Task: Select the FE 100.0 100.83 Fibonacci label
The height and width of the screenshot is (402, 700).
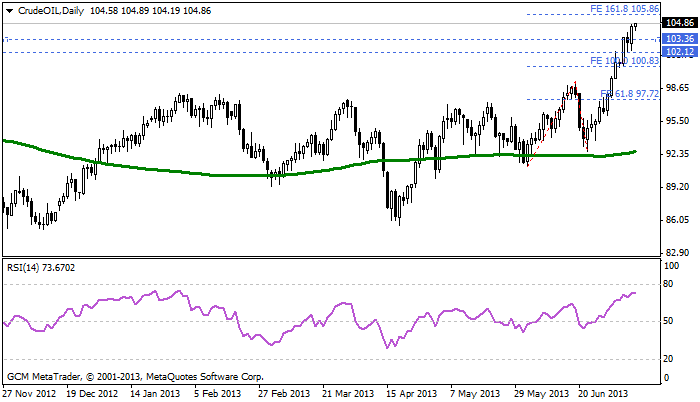Action: coord(625,61)
